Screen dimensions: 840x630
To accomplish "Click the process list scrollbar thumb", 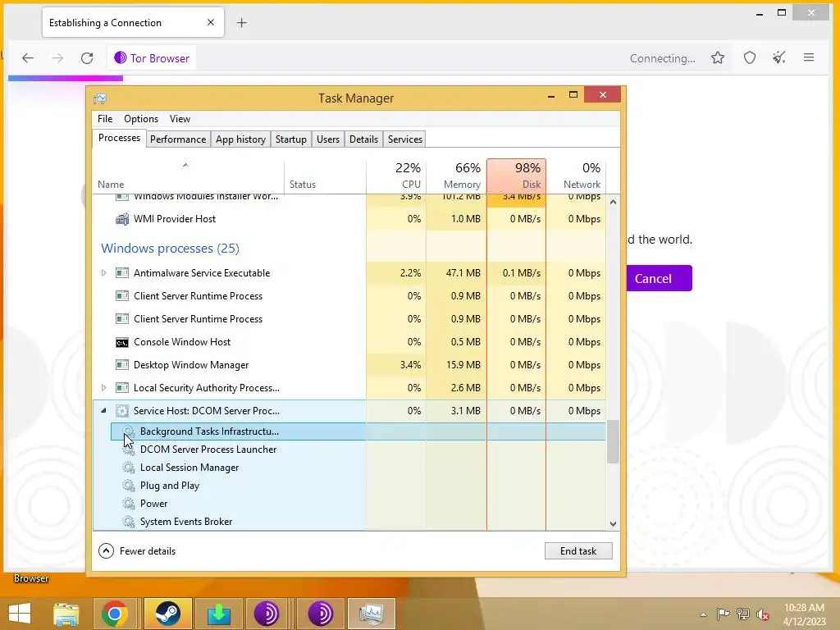I will click(613, 441).
